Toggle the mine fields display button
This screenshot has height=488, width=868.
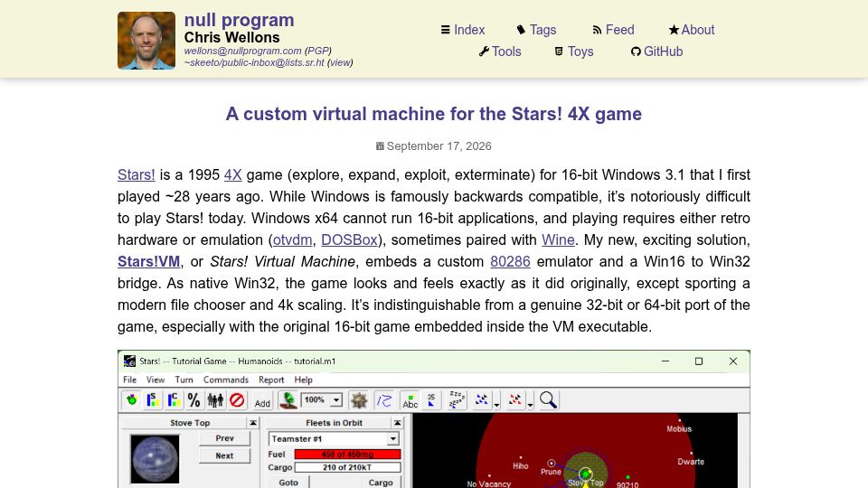click(x=359, y=400)
